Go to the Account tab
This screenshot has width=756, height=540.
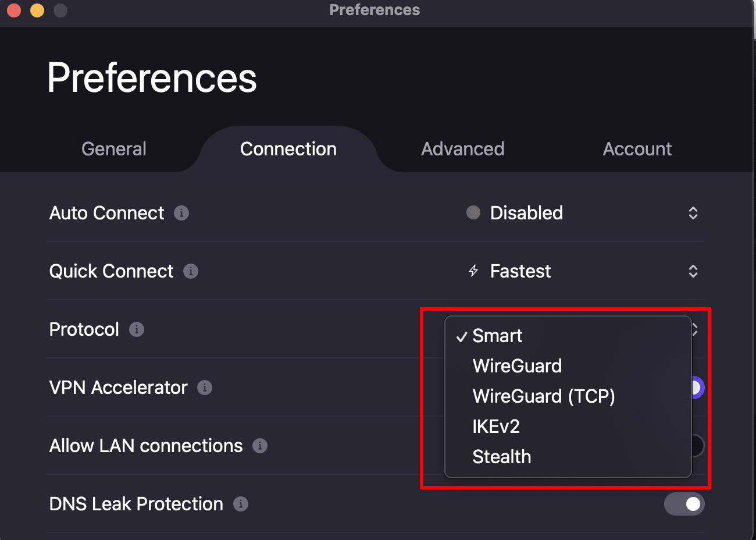637,149
